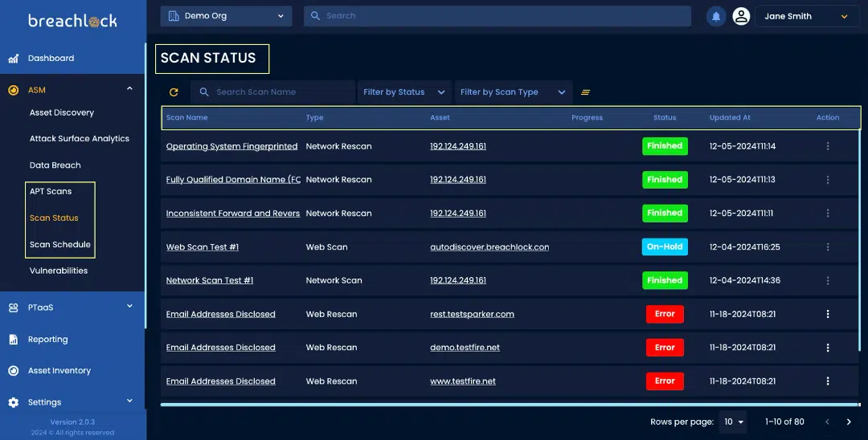Sort by Scan Name column header
This screenshot has width=868, height=440.
(187, 118)
